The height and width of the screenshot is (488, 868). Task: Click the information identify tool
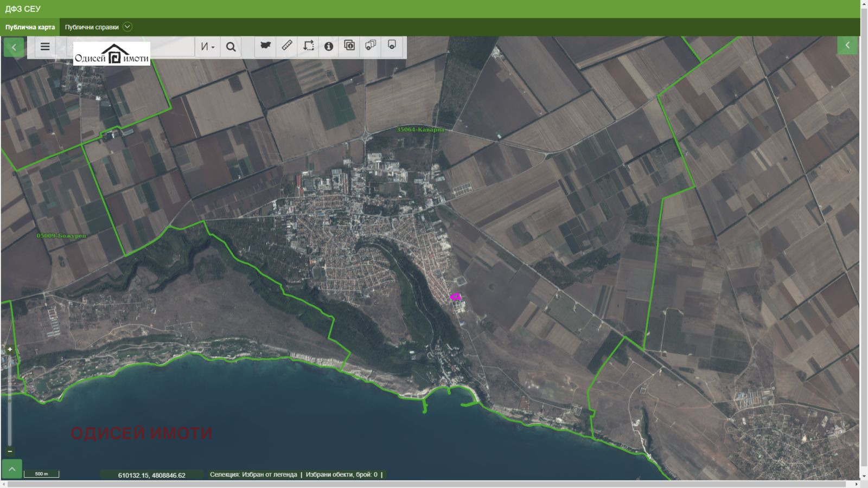coord(329,46)
